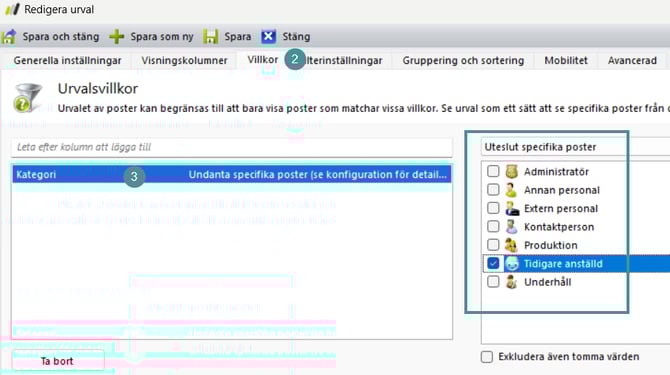Uncheck the Tidigare anställd checkbox
The width and height of the screenshot is (670, 375).
[x=493, y=263]
